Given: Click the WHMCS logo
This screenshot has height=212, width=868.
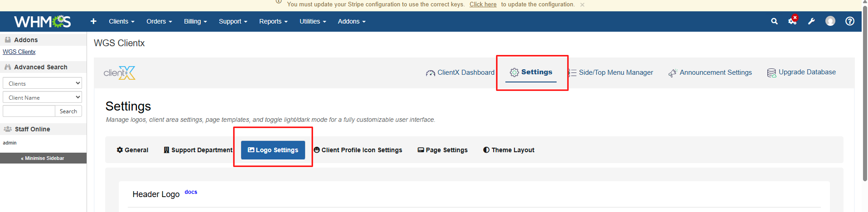Looking at the screenshot, I should (x=42, y=21).
